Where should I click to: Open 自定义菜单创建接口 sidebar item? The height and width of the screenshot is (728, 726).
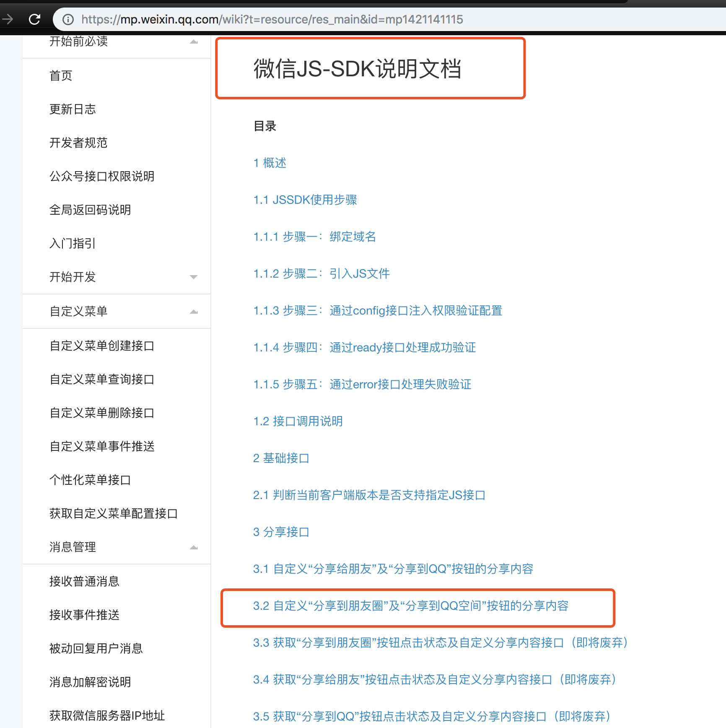102,346
